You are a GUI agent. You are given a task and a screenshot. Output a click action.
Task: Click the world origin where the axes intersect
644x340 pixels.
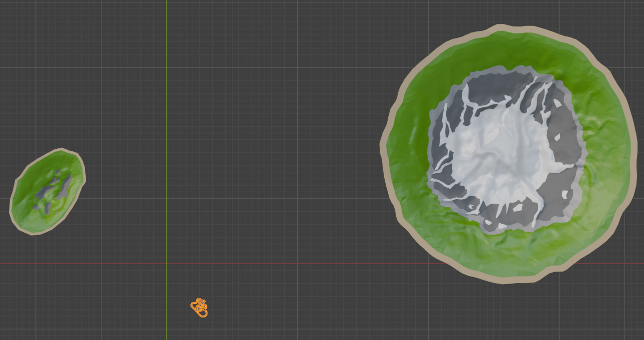pos(167,264)
